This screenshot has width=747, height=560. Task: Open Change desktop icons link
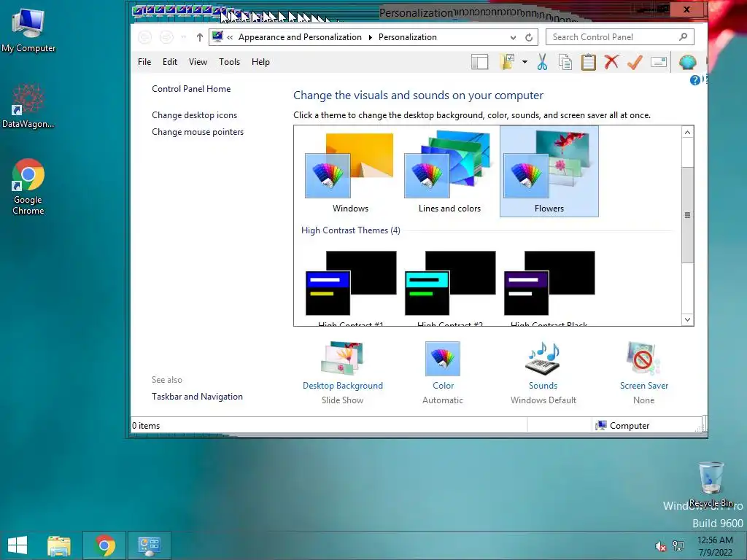point(194,115)
